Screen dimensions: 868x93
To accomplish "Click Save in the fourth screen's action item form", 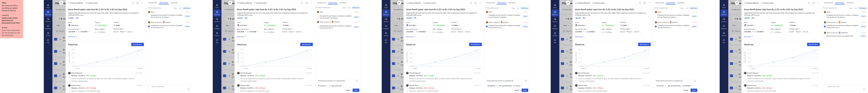I will pyautogui.click(x=694, y=90).
